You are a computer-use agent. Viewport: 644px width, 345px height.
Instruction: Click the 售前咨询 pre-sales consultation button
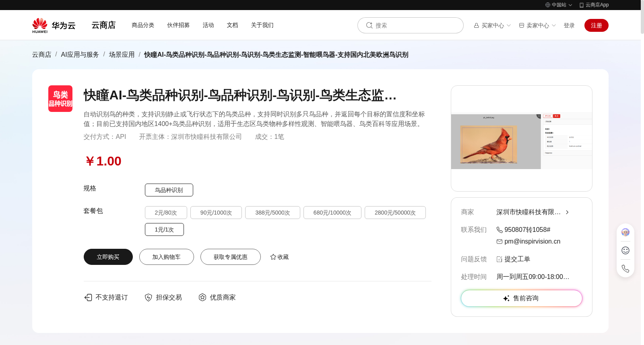(522, 298)
